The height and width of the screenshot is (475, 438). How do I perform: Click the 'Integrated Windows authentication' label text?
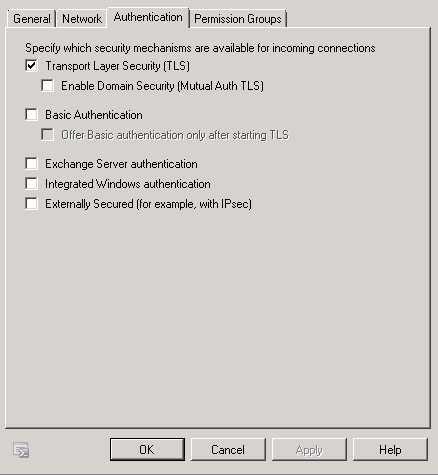point(128,184)
